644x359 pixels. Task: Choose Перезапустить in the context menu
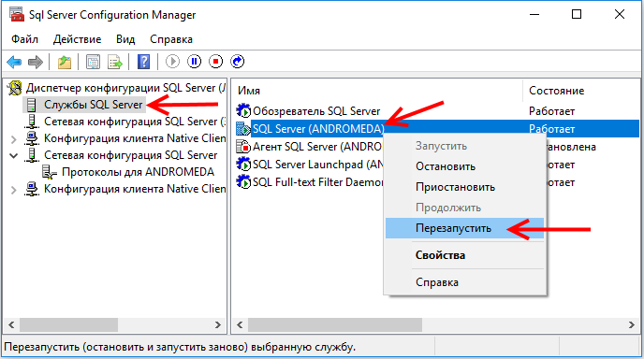point(464,228)
